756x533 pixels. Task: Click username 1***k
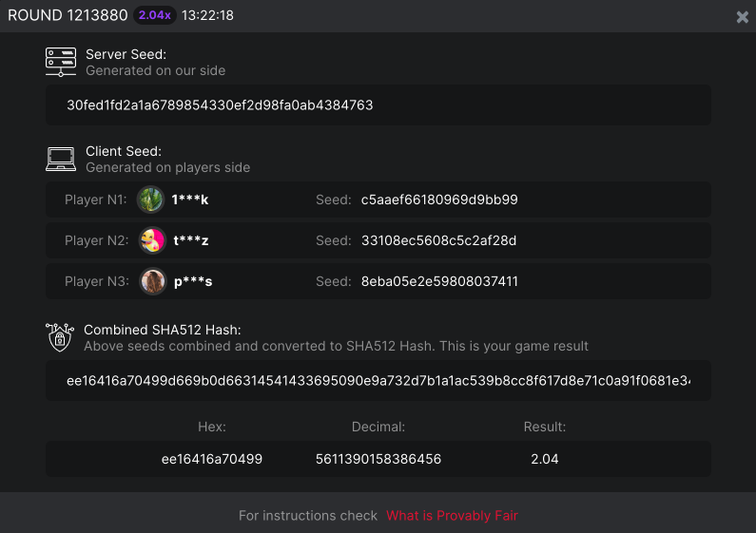(190, 200)
